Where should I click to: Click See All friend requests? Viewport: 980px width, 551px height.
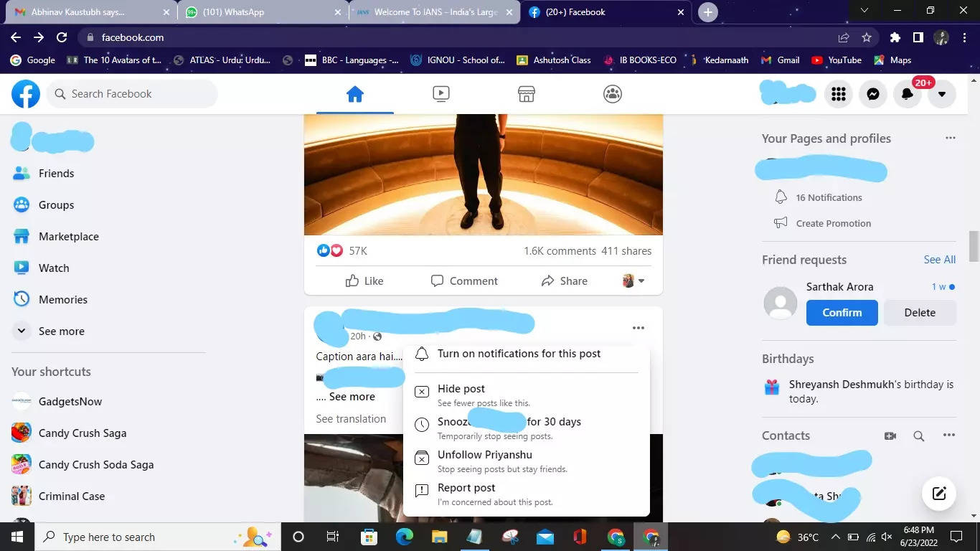click(x=939, y=260)
